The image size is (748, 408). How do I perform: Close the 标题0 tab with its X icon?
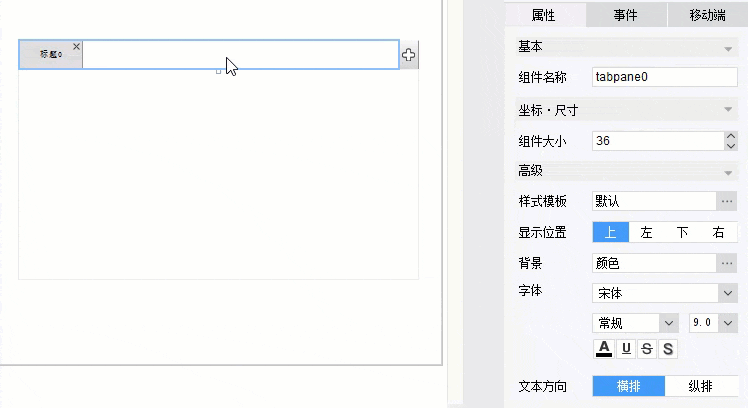76,46
